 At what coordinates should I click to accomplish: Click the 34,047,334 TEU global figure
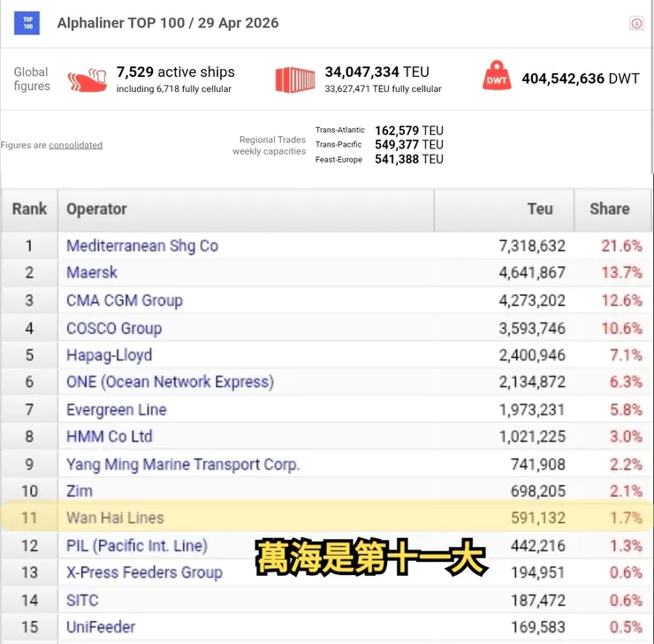[377, 72]
